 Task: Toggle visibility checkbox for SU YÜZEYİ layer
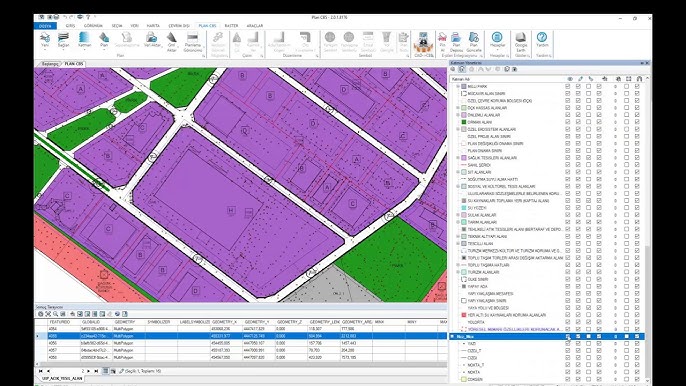pos(568,208)
